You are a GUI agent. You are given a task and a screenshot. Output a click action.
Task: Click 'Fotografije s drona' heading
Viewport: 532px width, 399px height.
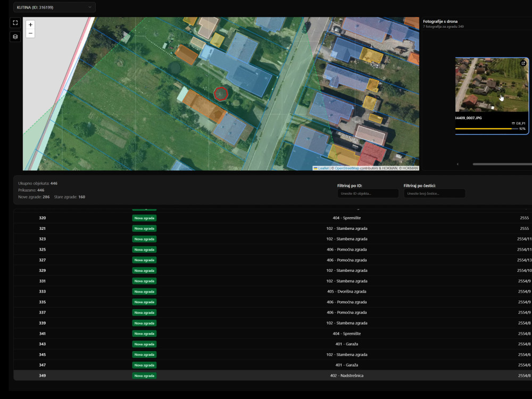[x=440, y=21]
